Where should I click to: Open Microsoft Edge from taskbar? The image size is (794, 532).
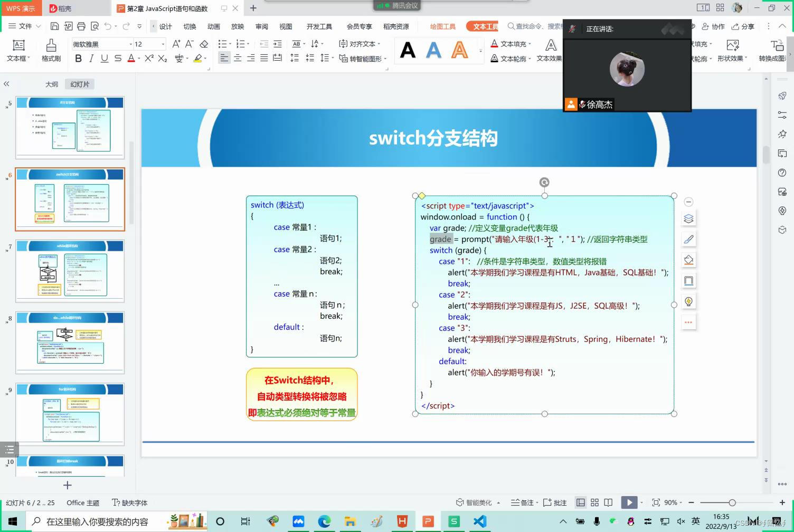click(324, 521)
